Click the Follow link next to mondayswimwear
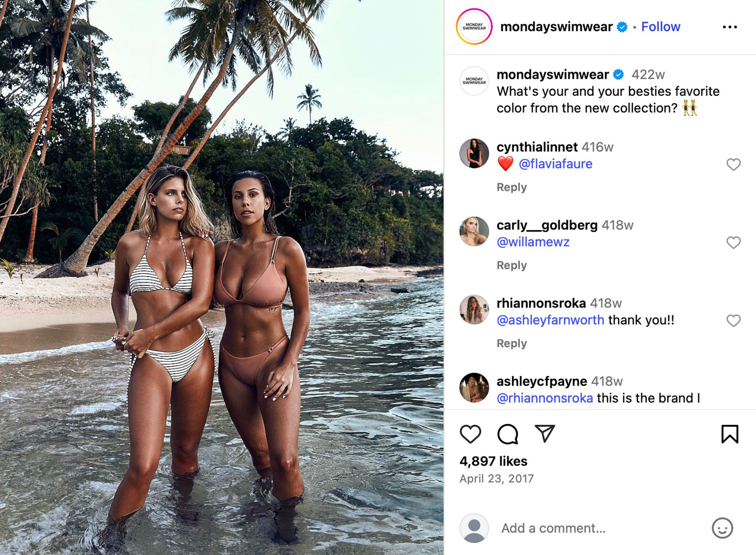The width and height of the screenshot is (756, 555). tap(661, 26)
